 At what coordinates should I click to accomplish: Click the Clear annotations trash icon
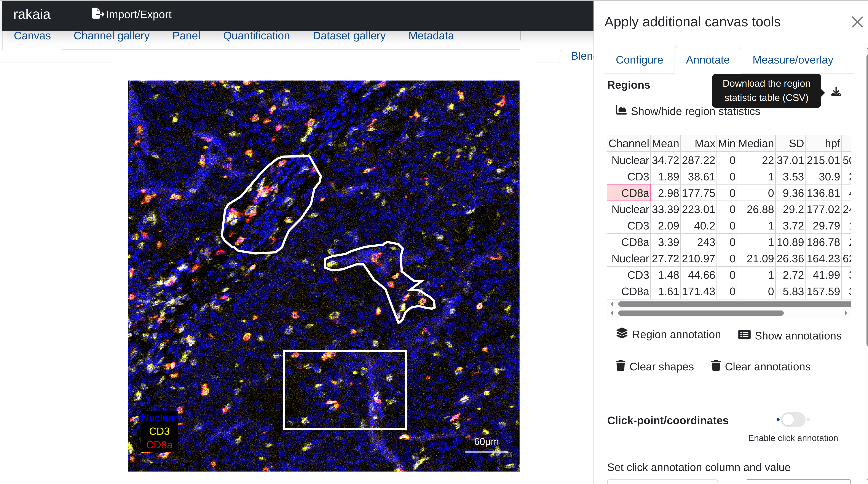point(716,366)
